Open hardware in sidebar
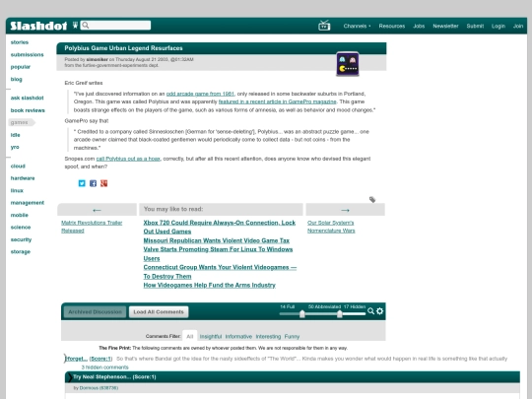 point(23,178)
